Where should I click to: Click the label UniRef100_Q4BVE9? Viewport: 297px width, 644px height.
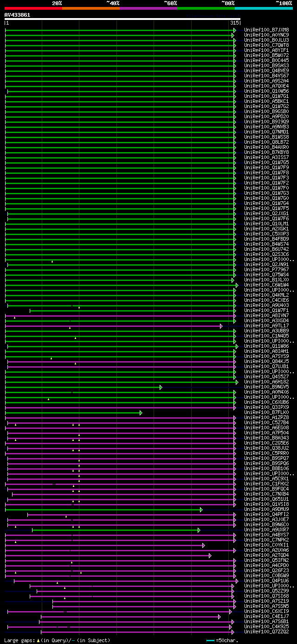(266, 71)
